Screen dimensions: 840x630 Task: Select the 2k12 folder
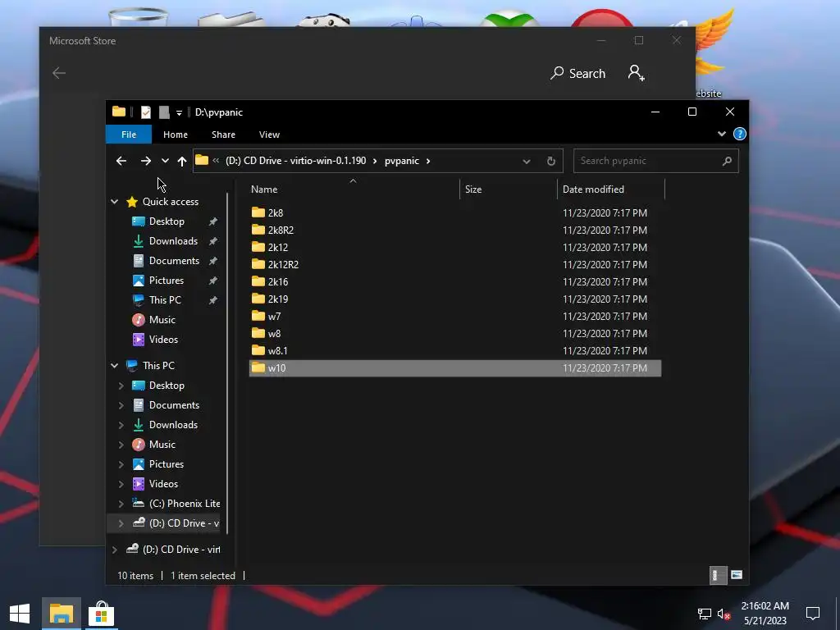pos(454,247)
